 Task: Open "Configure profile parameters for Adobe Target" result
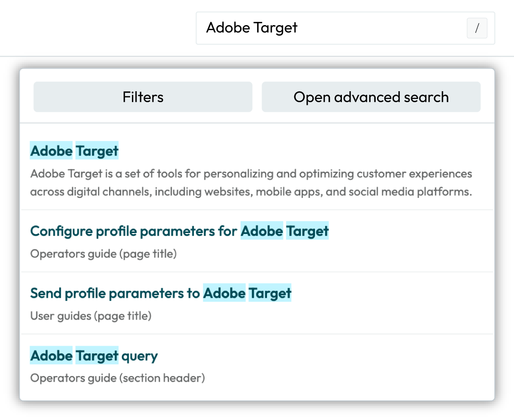coord(179,231)
